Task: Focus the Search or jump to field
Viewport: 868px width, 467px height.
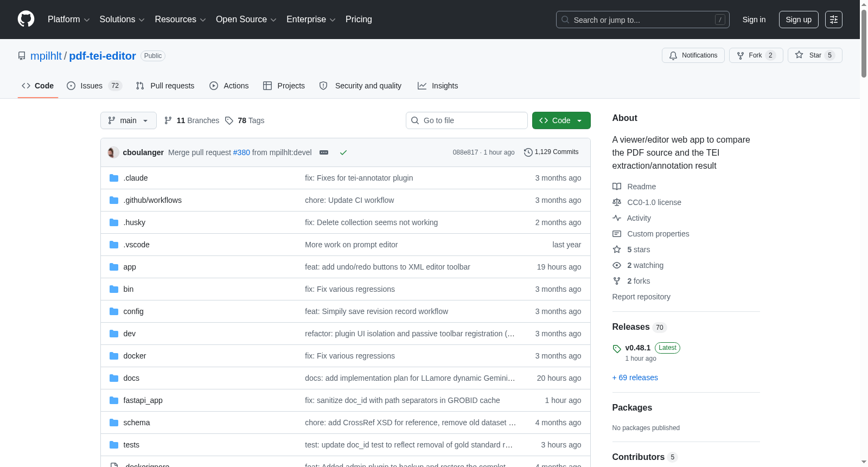Action: point(643,20)
